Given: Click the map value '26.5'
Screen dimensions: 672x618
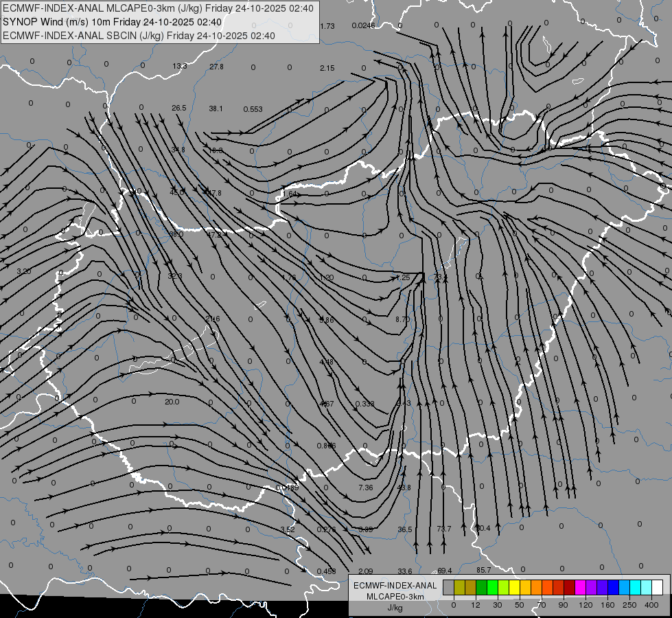Looking at the screenshot, I should pos(178,108).
